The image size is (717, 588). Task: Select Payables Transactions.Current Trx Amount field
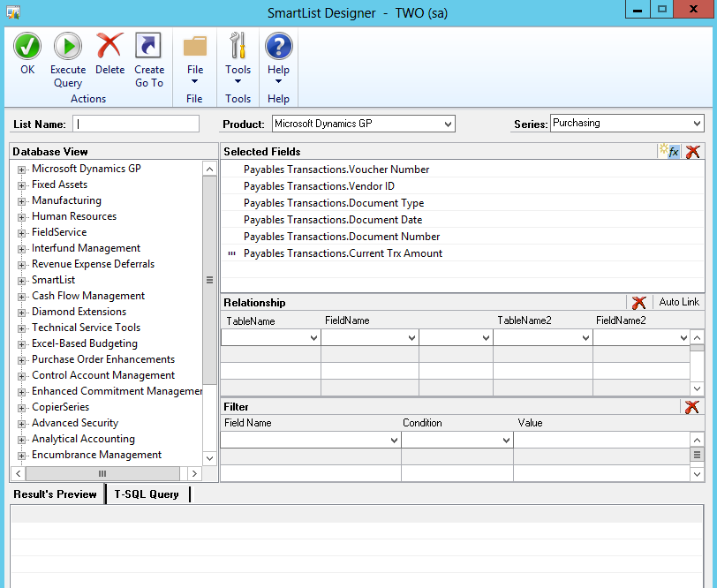343,253
